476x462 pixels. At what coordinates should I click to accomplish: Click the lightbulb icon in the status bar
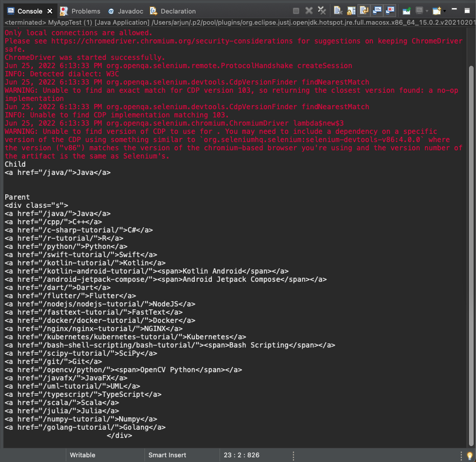tap(469, 455)
